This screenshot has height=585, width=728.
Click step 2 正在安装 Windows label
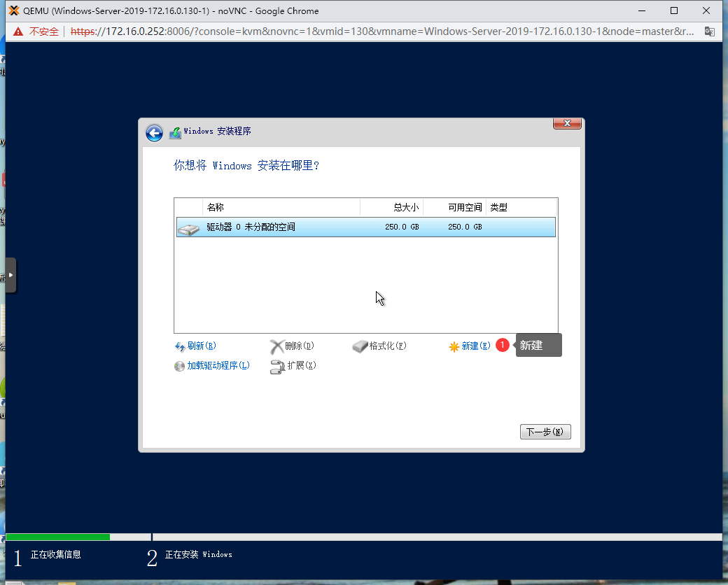click(199, 554)
